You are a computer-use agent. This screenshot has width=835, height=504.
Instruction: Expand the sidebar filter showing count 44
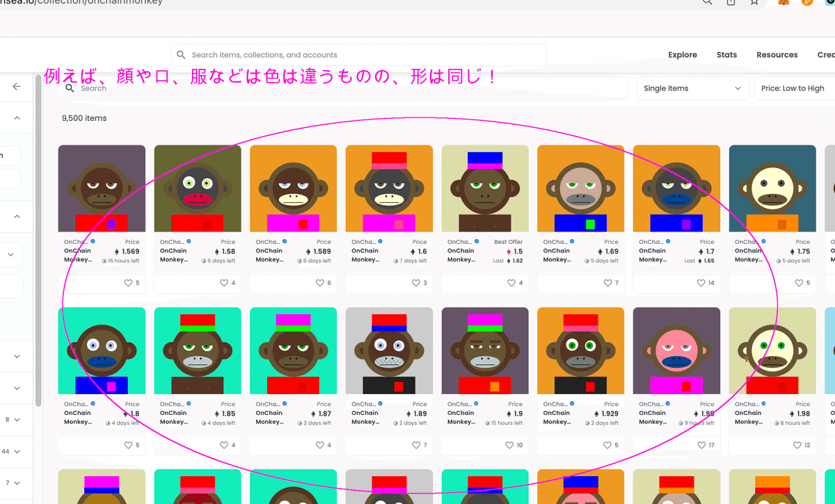[x=17, y=451]
